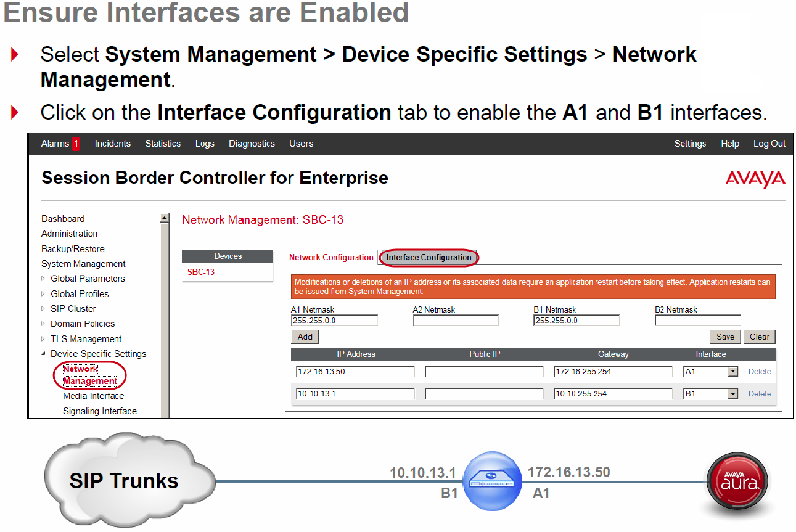Viewport: 796px width, 532px height.
Task: Click the Clear button
Action: (x=760, y=337)
